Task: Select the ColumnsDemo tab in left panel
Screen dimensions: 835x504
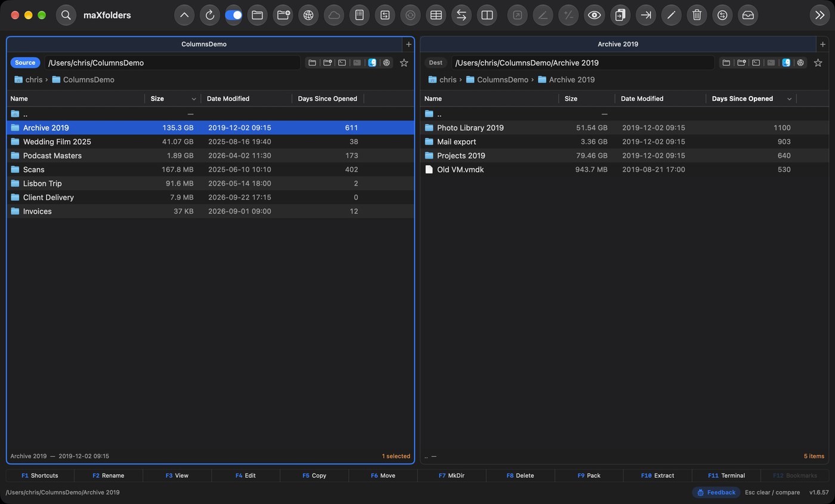Action: pyautogui.click(x=204, y=44)
